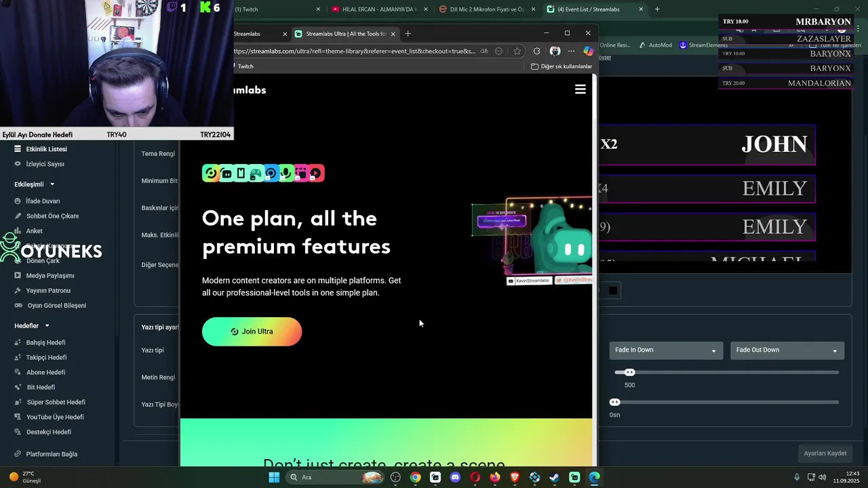Open the Fade Out Down dropdown
Screen dimensions: 868x488
coord(787,350)
